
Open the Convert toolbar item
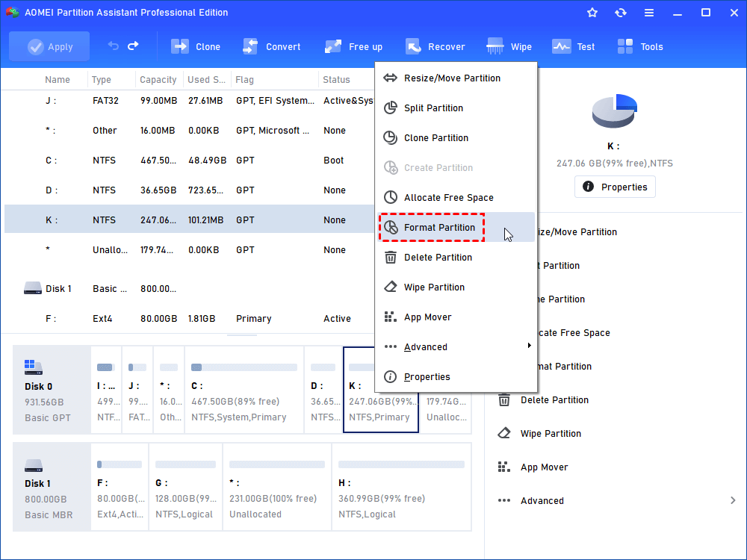[272, 46]
